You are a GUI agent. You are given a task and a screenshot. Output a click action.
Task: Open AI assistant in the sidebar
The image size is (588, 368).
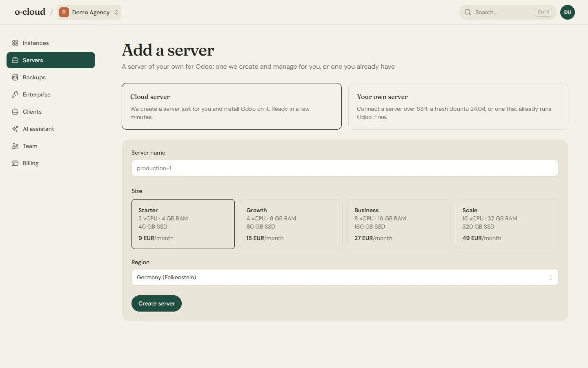pos(51,129)
